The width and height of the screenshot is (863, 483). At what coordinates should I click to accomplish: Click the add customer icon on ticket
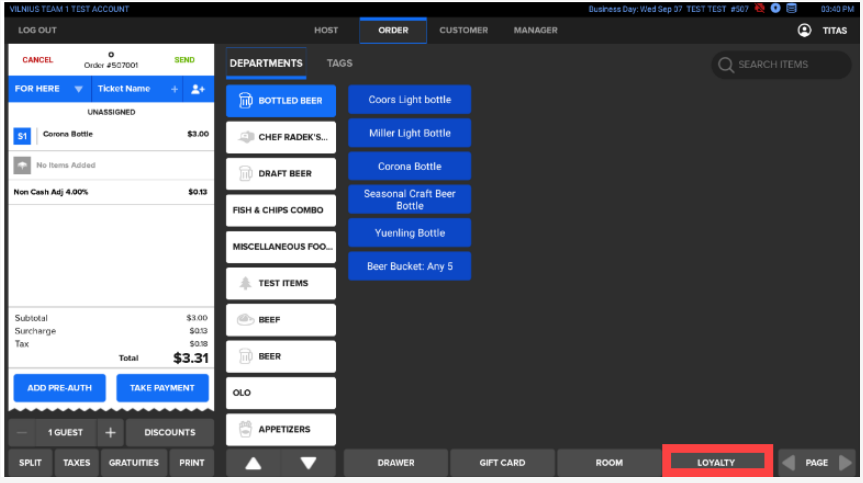click(x=198, y=89)
